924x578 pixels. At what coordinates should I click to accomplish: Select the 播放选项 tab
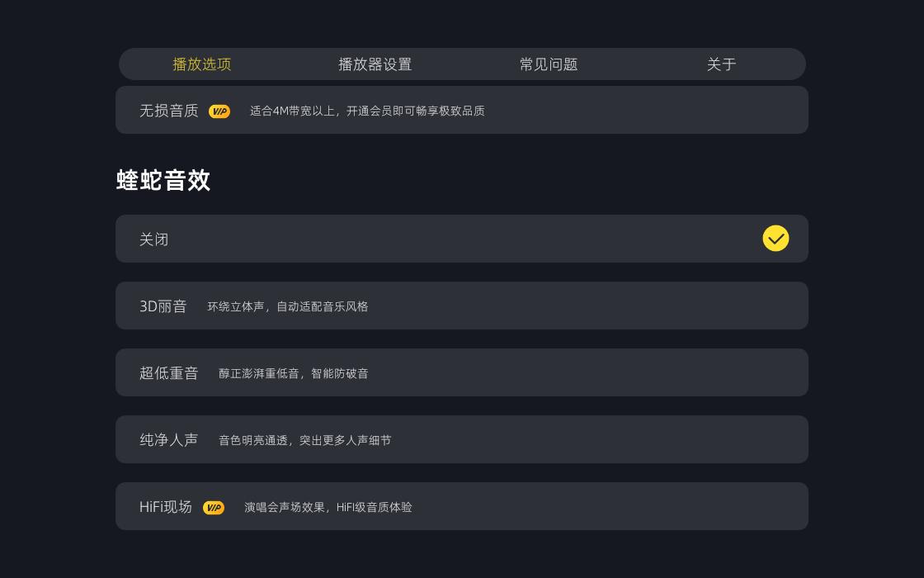[202, 64]
